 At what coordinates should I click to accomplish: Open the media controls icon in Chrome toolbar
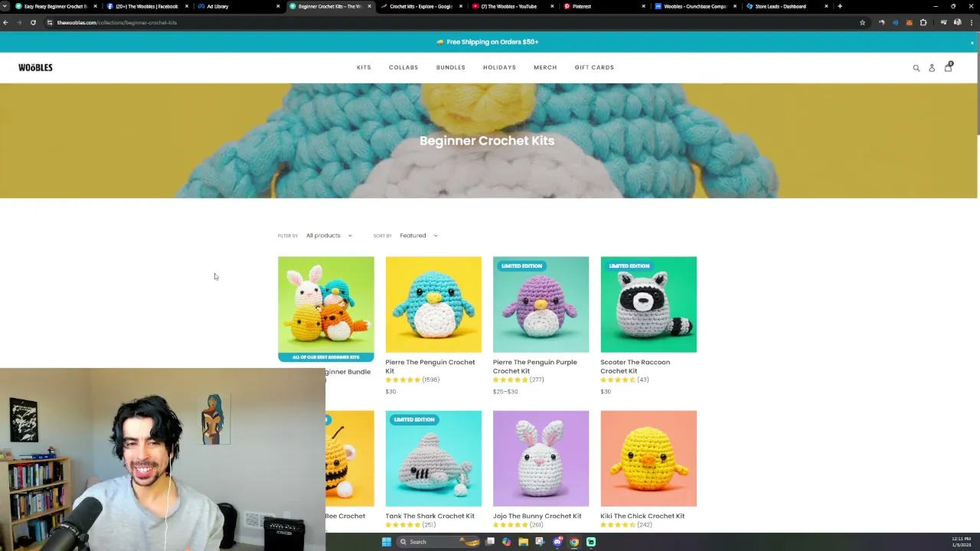point(944,23)
